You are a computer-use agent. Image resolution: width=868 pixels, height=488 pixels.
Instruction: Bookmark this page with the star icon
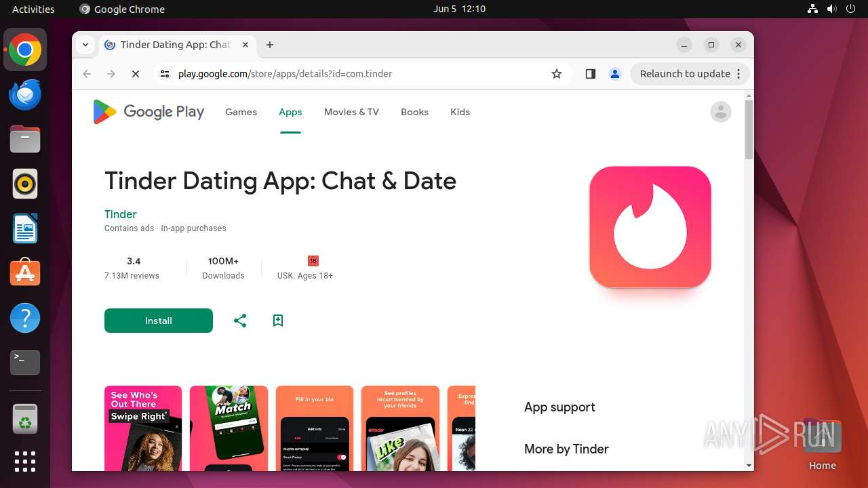[557, 74]
